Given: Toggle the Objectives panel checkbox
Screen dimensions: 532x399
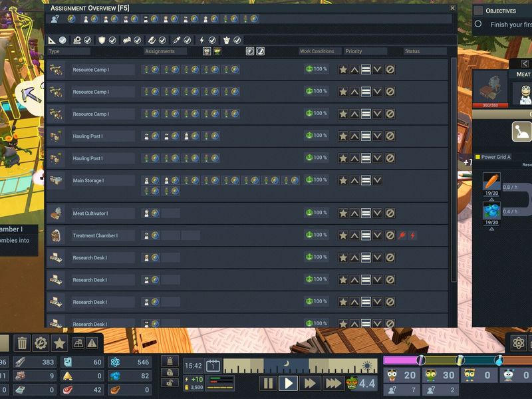Looking at the screenshot, I should point(478,11).
